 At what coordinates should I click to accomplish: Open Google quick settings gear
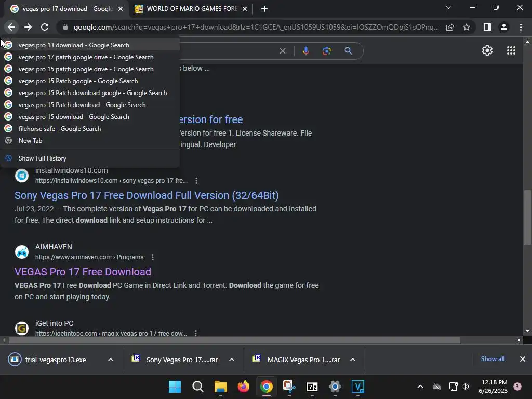click(x=487, y=50)
